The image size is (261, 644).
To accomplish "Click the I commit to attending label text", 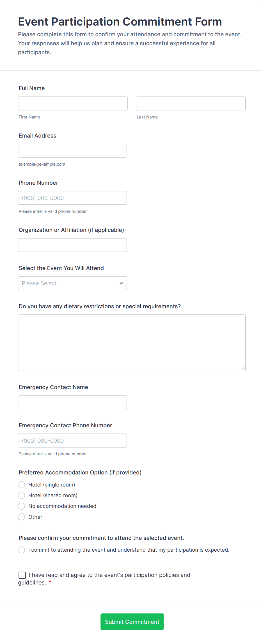I will [x=129, y=550].
